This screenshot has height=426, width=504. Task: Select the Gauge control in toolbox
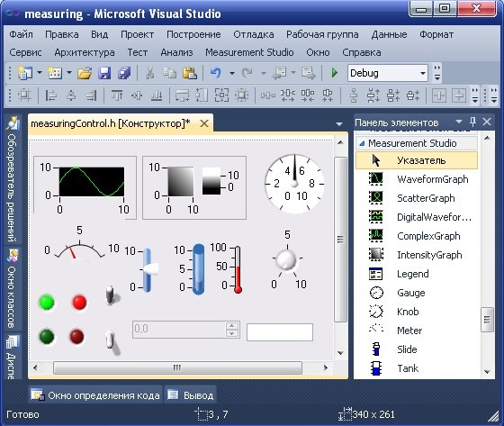(376, 293)
